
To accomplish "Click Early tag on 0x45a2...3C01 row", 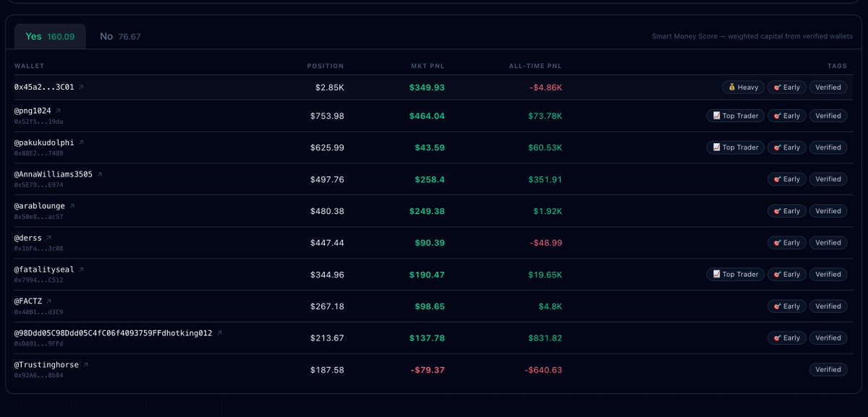I will pos(787,87).
